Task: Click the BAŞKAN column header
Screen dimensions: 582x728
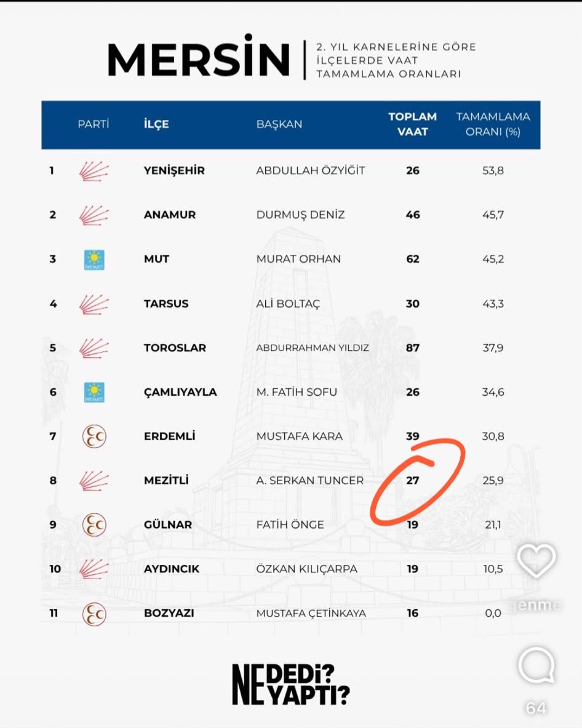Action: pos(279,124)
